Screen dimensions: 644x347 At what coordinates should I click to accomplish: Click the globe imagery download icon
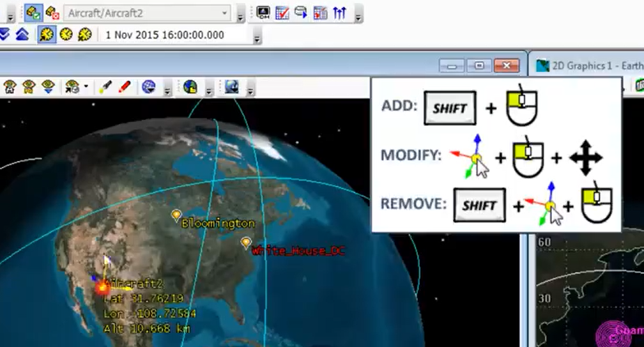click(x=232, y=87)
